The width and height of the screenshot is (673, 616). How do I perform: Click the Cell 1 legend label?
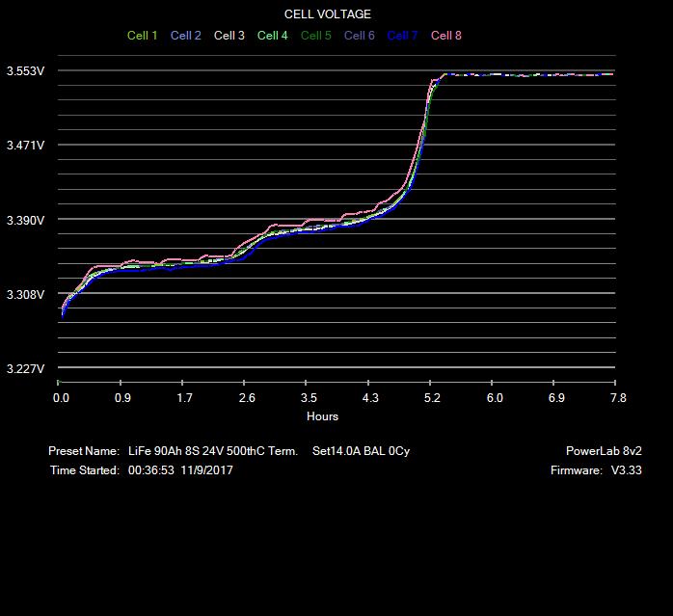point(142,36)
